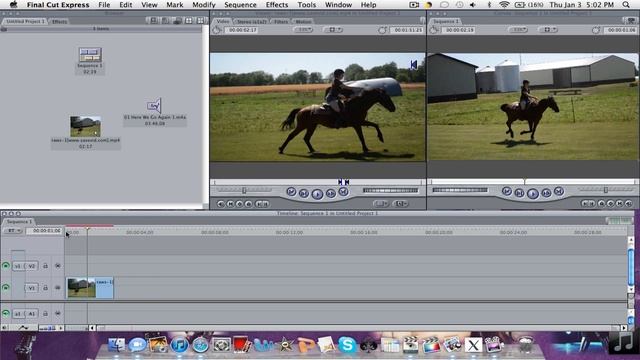Play the sequence in the Canvas
Image resolution: width=640 pixels, height=360 pixels.
(532, 193)
